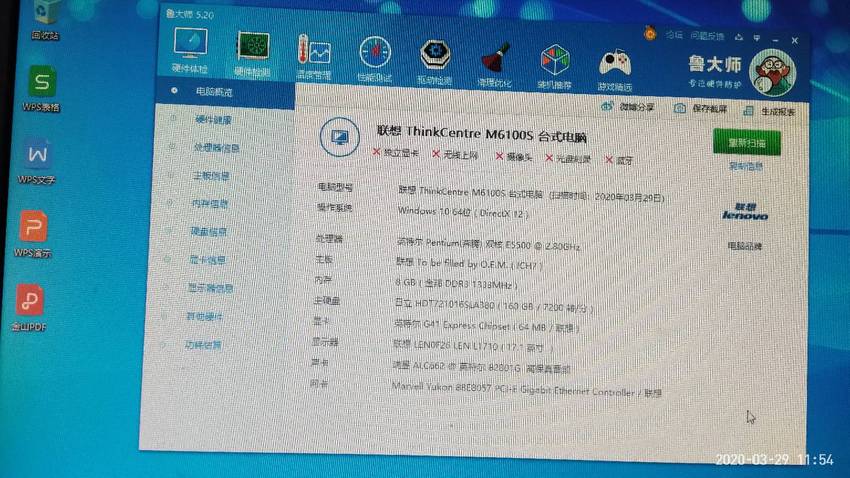Click the To be filled by O.E.M. motherboard value
The height and width of the screenshot is (478, 850).
pos(468,264)
